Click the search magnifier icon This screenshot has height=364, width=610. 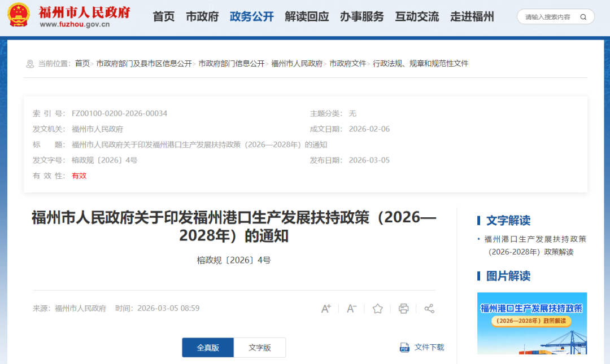click(x=583, y=16)
